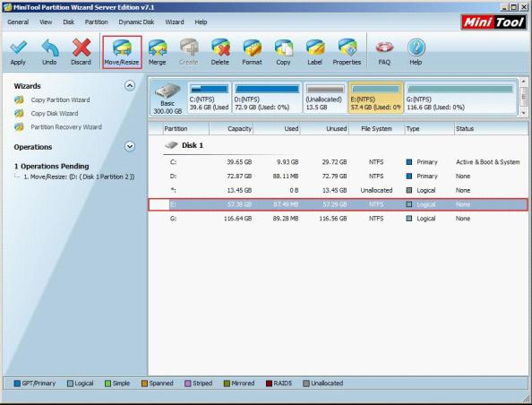532x405 pixels.
Task: Sort by Status column header
Action: [491, 129]
